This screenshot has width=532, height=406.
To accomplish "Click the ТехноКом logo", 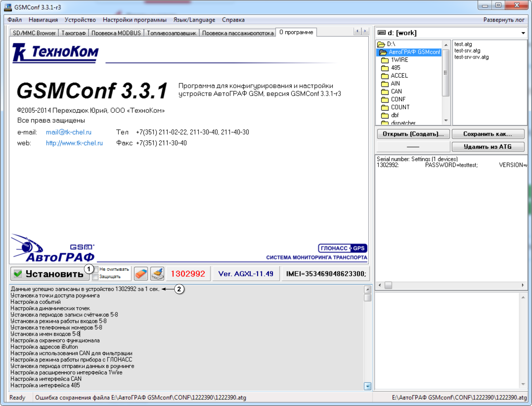I will click(55, 53).
